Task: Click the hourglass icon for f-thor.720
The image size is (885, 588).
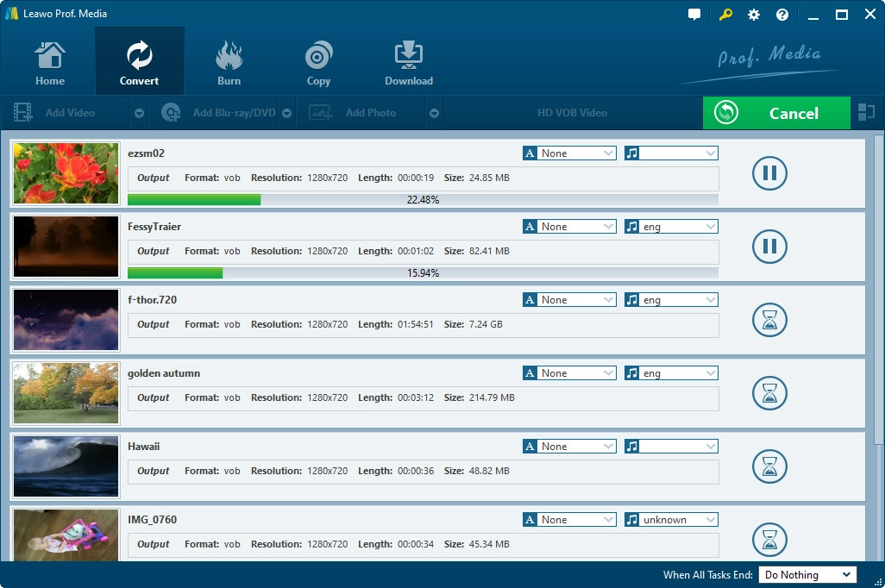Action: [769, 320]
